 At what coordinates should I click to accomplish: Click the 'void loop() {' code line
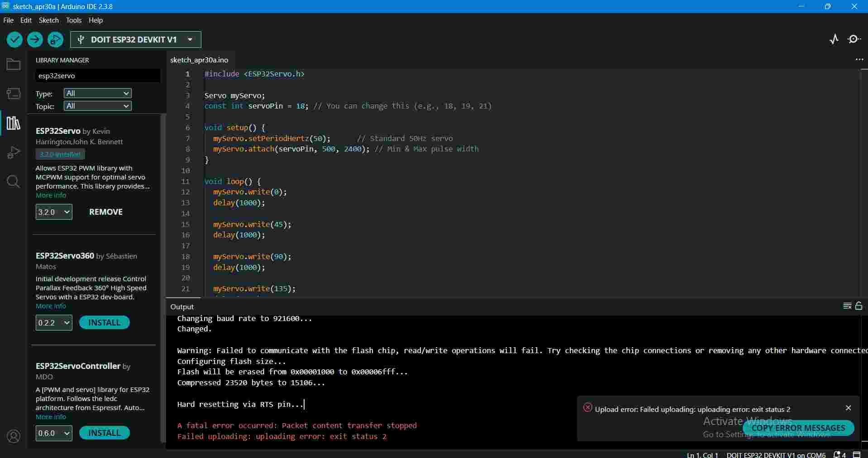point(233,181)
